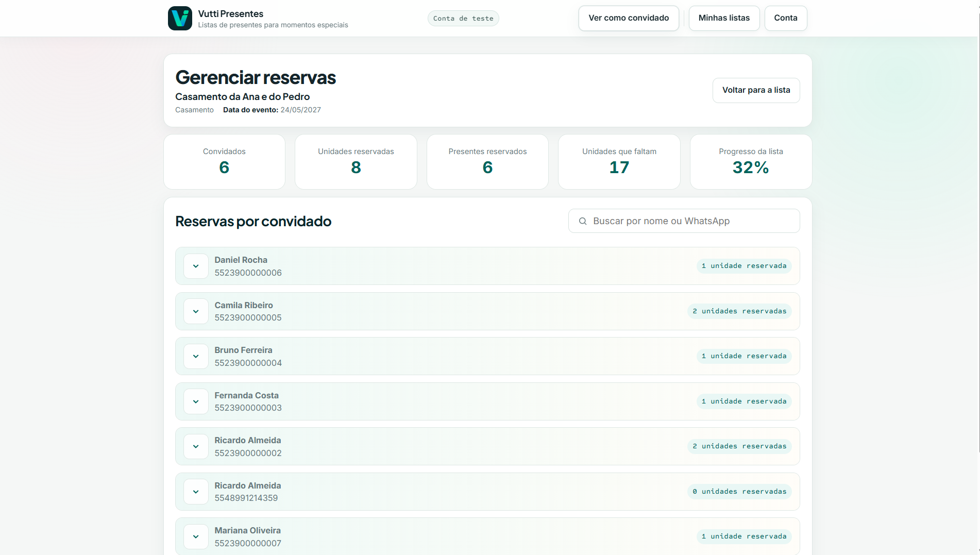Image resolution: width=980 pixels, height=555 pixels.
Task: Click Voltar para a lista button
Action: point(756,90)
